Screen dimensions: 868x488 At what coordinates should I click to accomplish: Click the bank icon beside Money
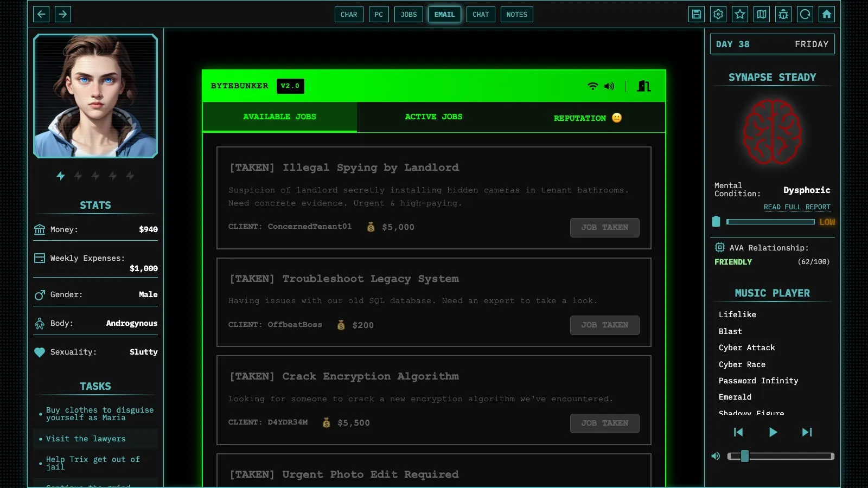pos(40,229)
